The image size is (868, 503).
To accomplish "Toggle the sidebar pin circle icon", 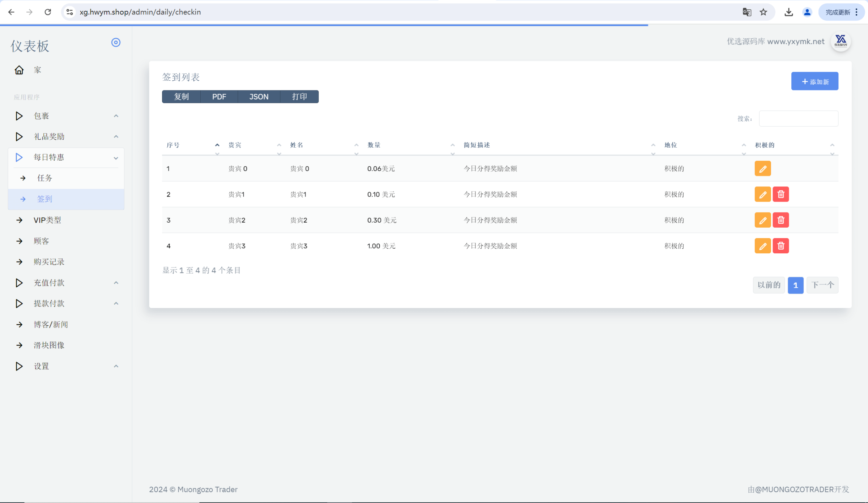I will click(x=116, y=43).
